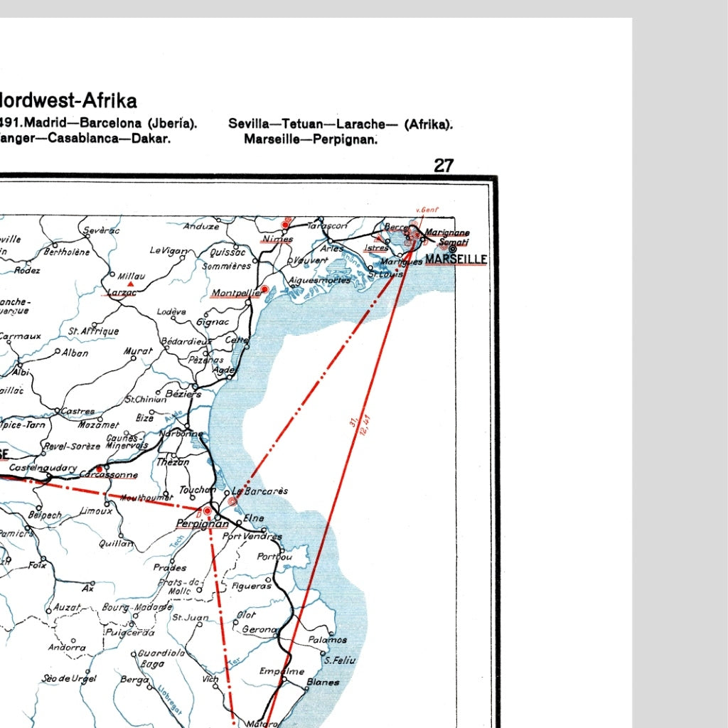Screen dimensions: 728x728
Task: Select the Narbonne label
Action: click(181, 434)
